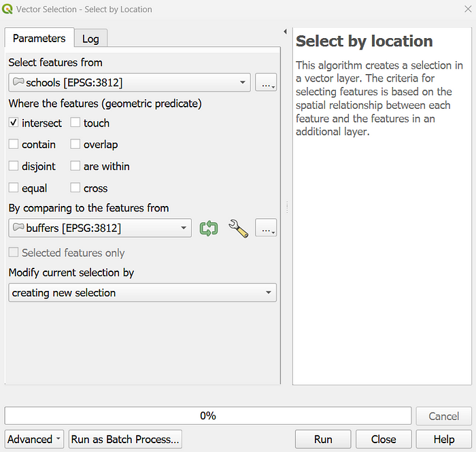Open Help for this algorithm
The image size is (476, 452).
444,439
